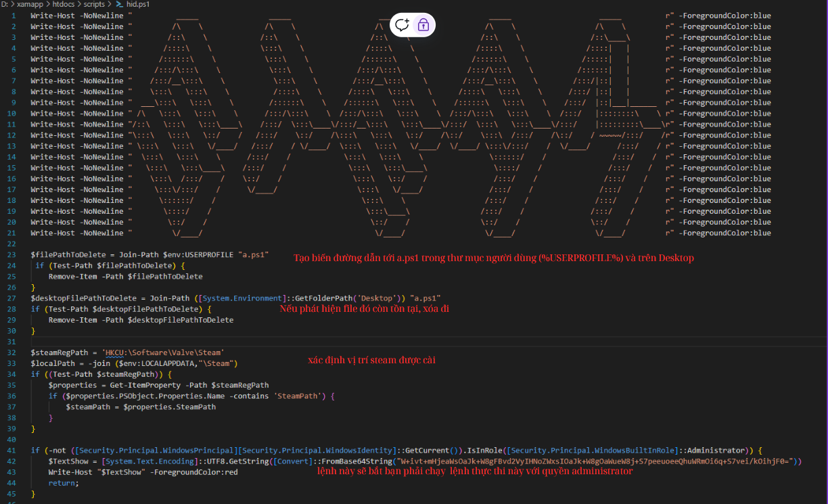Select the hid.ps1 breadcrumb item

pos(138,4)
